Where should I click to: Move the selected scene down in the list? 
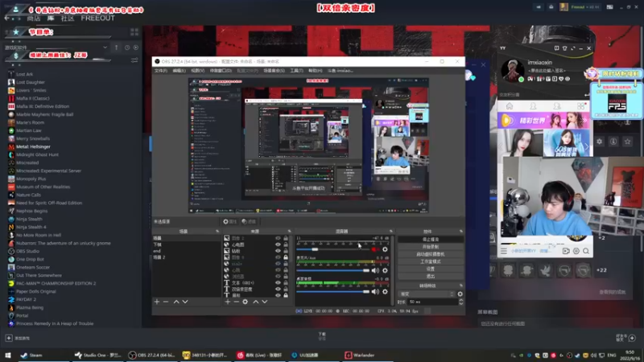(x=185, y=302)
